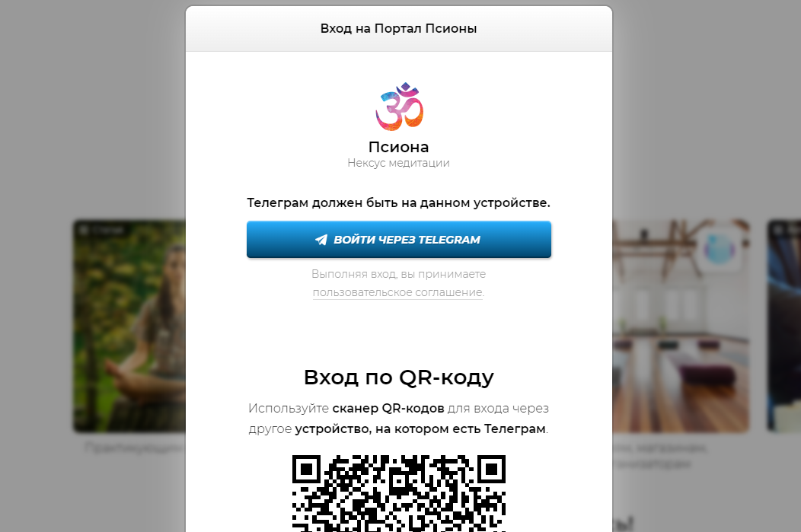
Task: Click the Телеграм должен быть на данном устройстве notice
Action: [x=398, y=202]
